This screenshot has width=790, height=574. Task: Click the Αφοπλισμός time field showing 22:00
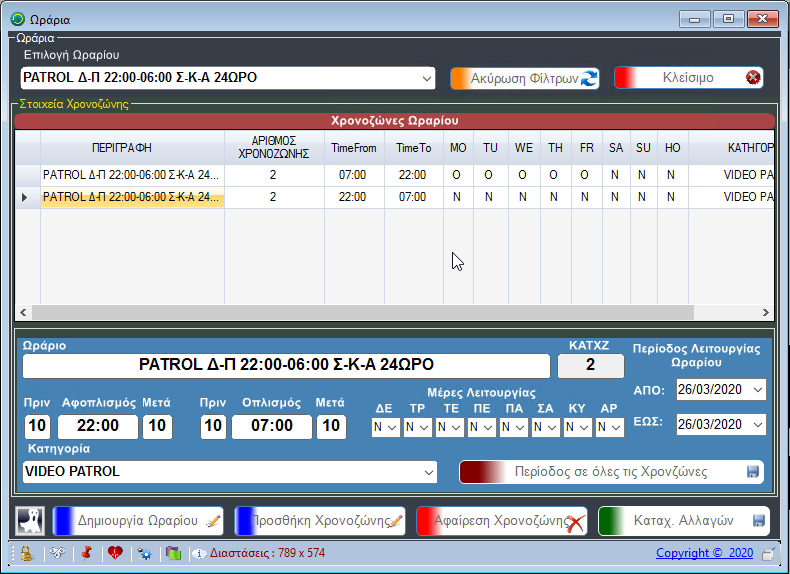98,427
